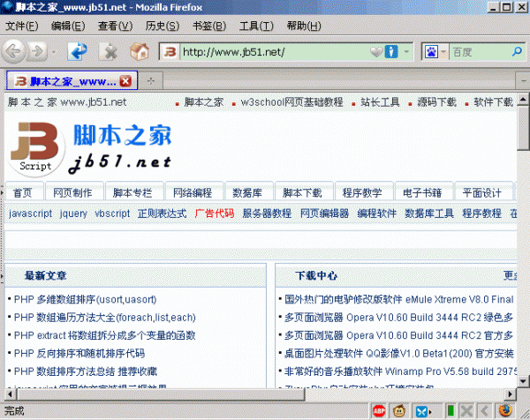Click the Greasemonkey monkey status icon
The image size is (530, 420).
399,411
